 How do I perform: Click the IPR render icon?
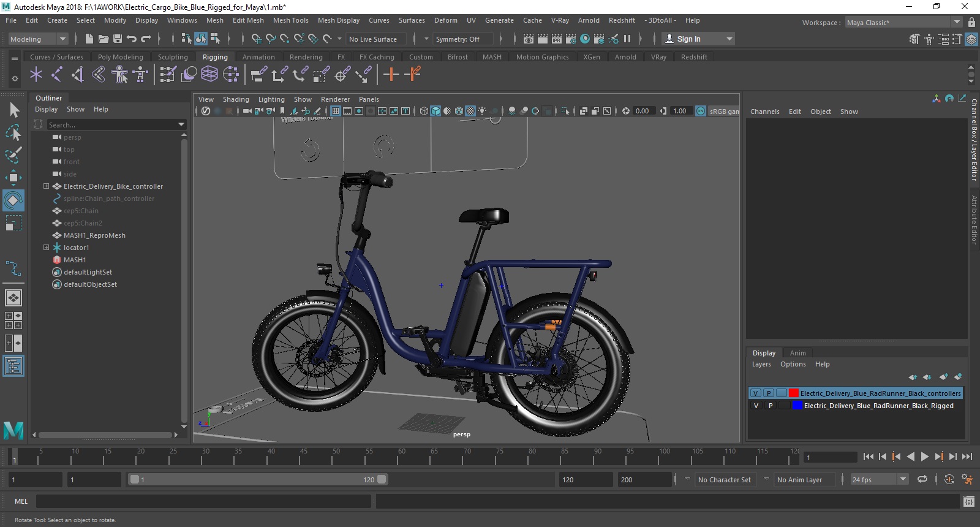pos(557,39)
